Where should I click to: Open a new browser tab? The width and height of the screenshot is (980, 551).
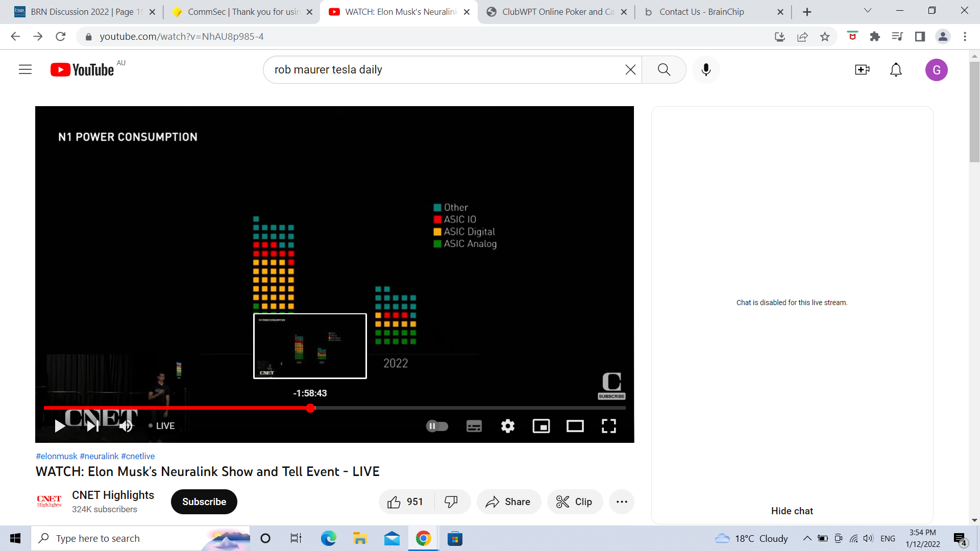pyautogui.click(x=807, y=12)
